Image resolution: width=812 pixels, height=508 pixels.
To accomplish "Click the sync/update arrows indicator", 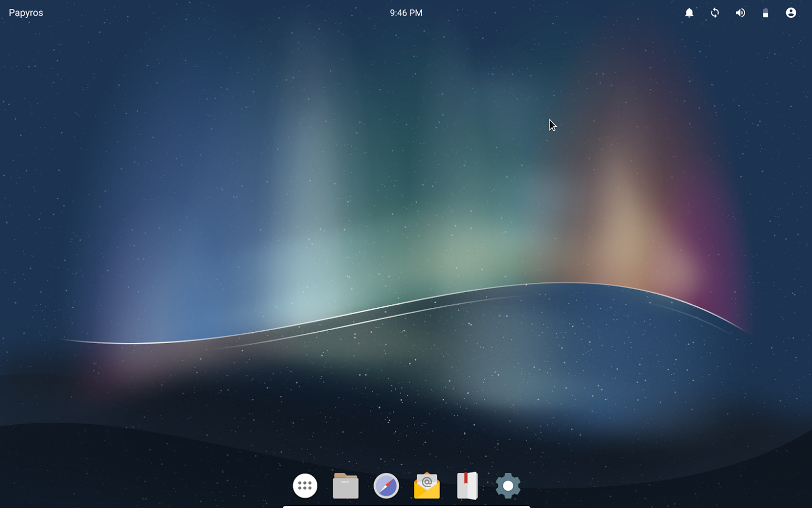I will pos(715,13).
